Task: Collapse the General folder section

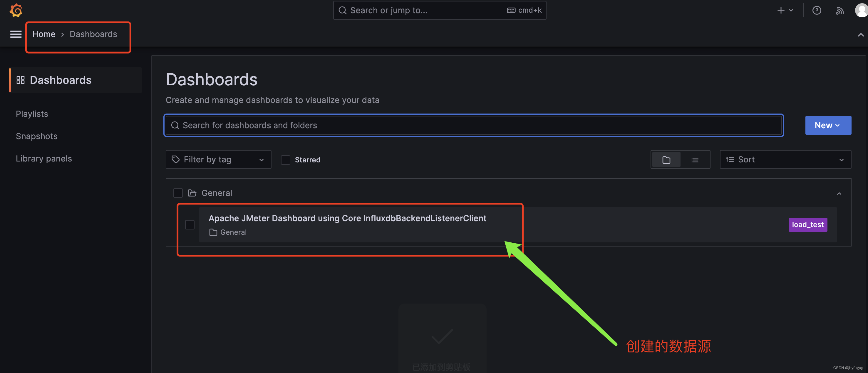Action: point(839,193)
